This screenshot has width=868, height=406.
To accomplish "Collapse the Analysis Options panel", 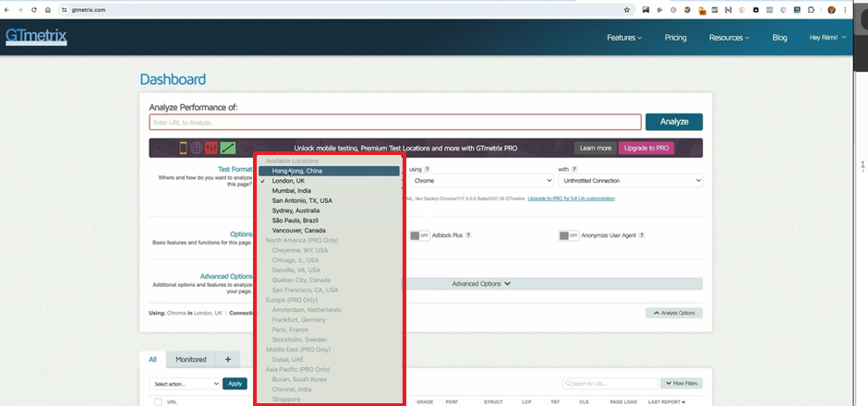I will [674, 313].
